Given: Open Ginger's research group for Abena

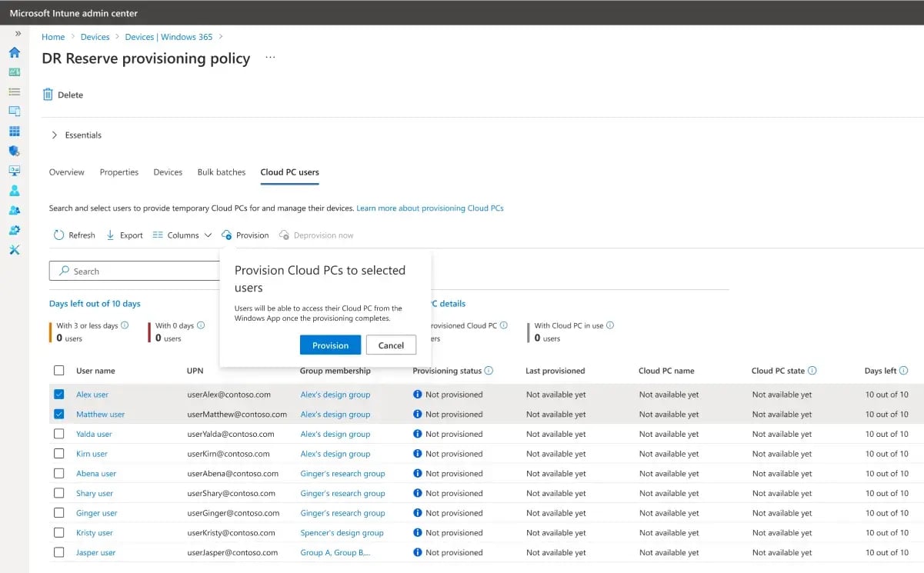Looking at the screenshot, I should [342, 474].
